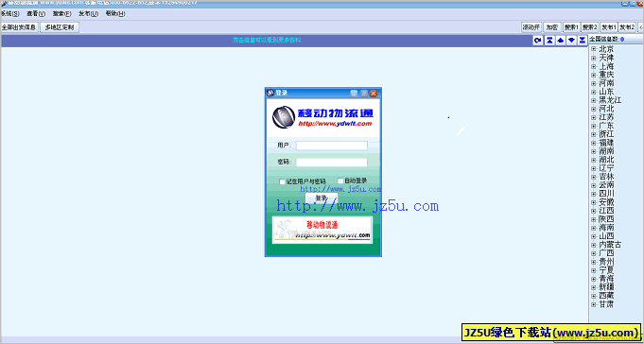Select 陕西 in the province tree

[606, 219]
